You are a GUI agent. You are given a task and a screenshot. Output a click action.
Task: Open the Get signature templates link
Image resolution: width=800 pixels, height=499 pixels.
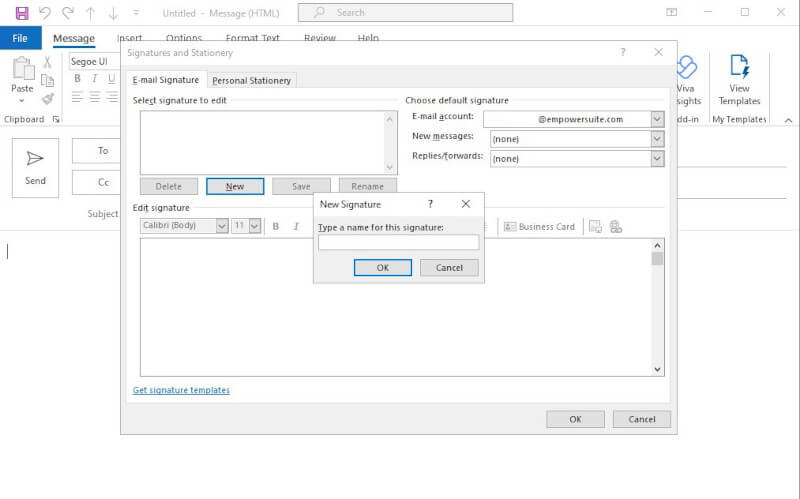(181, 390)
